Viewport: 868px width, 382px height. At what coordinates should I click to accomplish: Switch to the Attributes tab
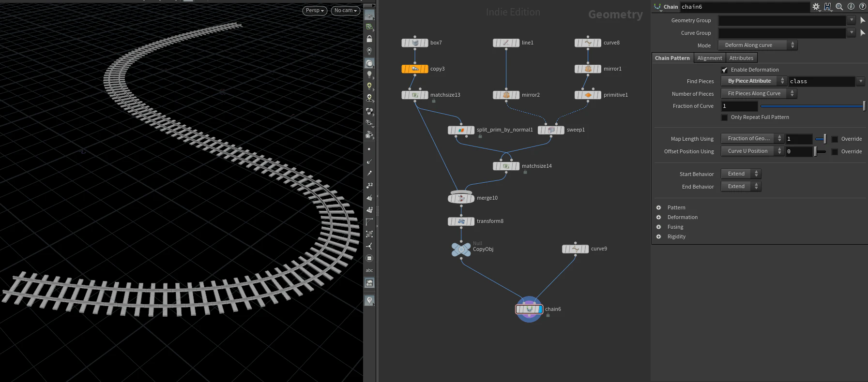coord(741,58)
